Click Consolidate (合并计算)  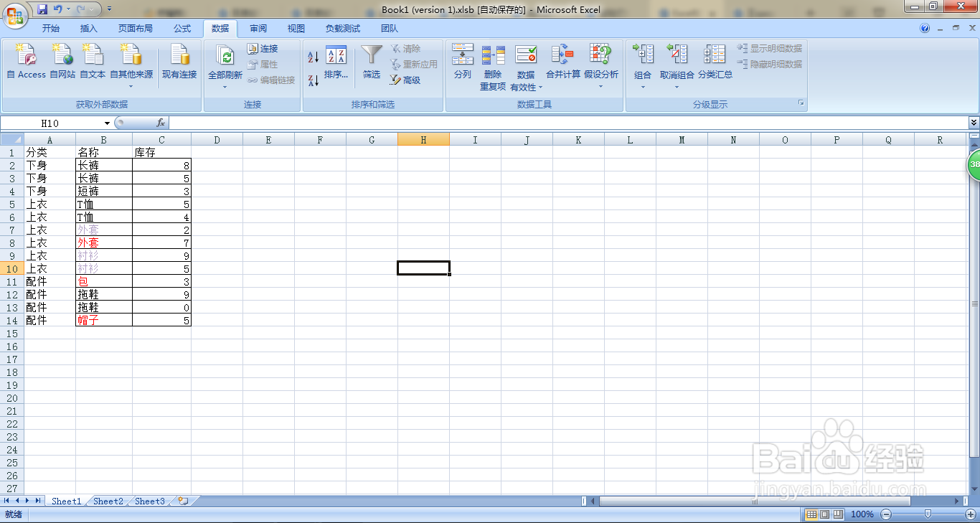(x=562, y=62)
